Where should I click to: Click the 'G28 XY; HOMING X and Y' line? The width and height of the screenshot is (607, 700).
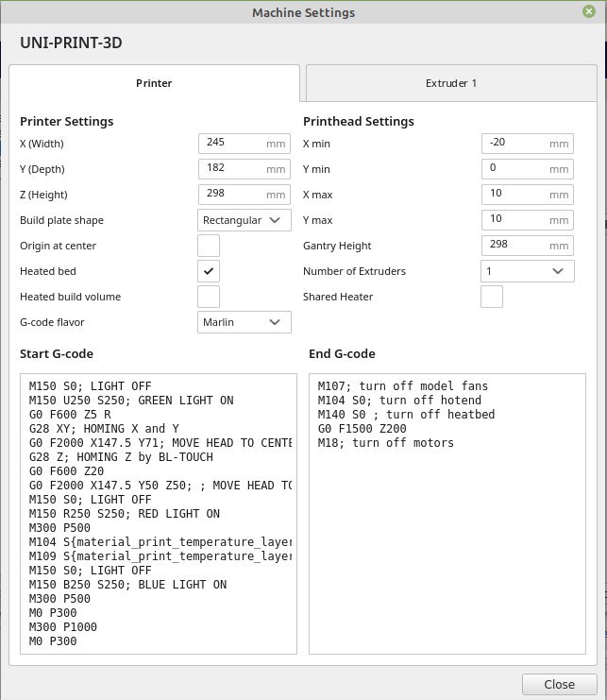[104, 429]
